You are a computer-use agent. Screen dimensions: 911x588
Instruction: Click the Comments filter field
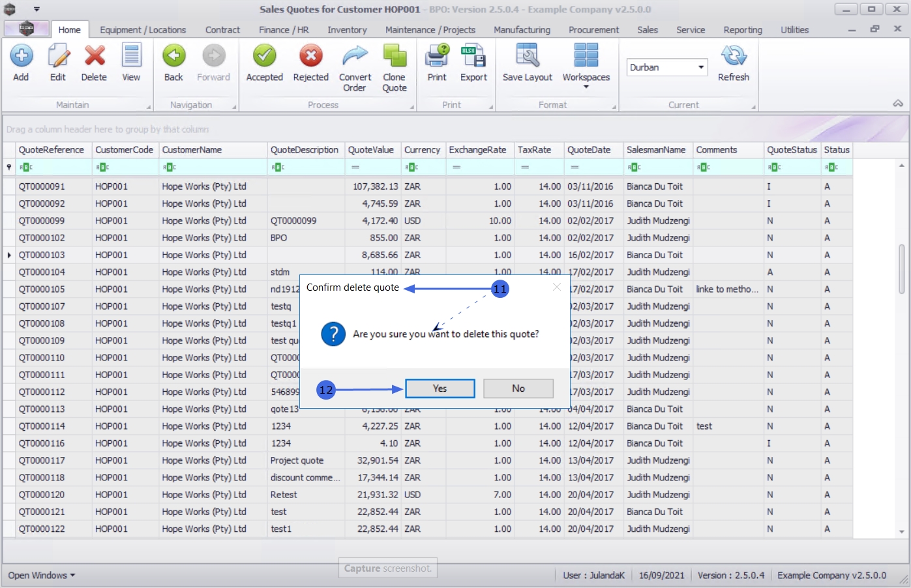[x=728, y=168]
